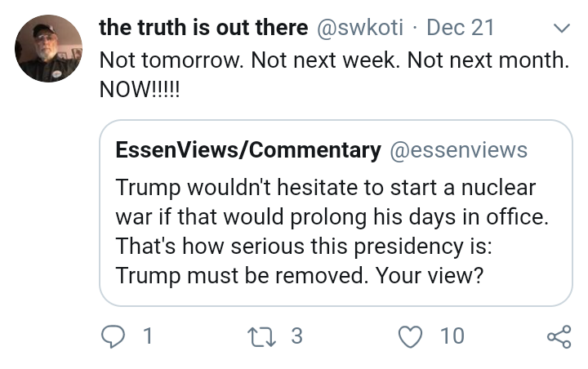
Task: Click the retweet count number 3
Action: click(x=296, y=336)
